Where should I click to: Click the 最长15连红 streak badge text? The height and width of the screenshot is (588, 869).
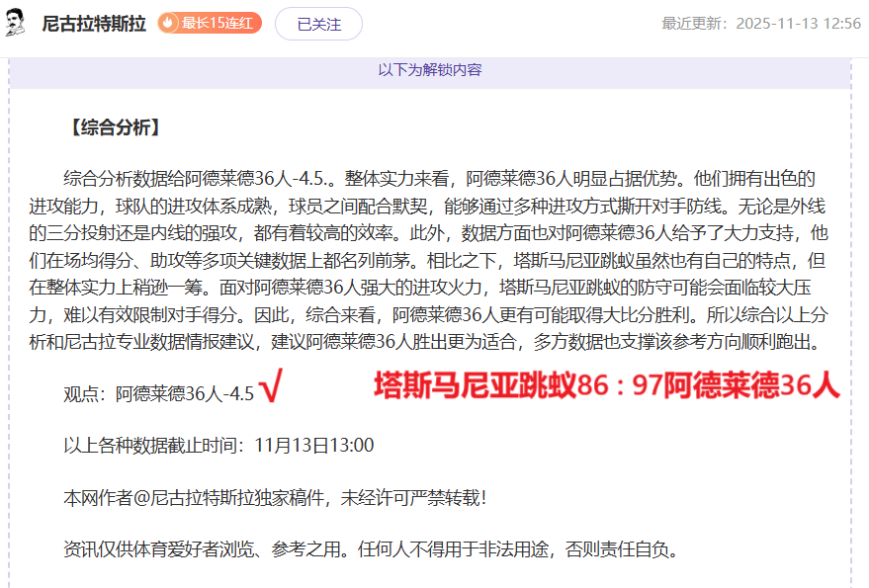coord(219,23)
